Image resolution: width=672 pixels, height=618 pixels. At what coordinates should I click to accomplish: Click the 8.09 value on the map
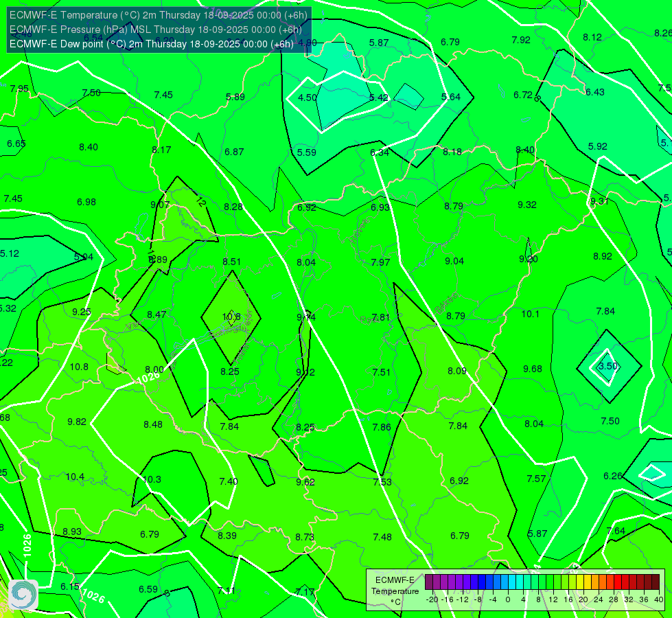[x=457, y=371]
